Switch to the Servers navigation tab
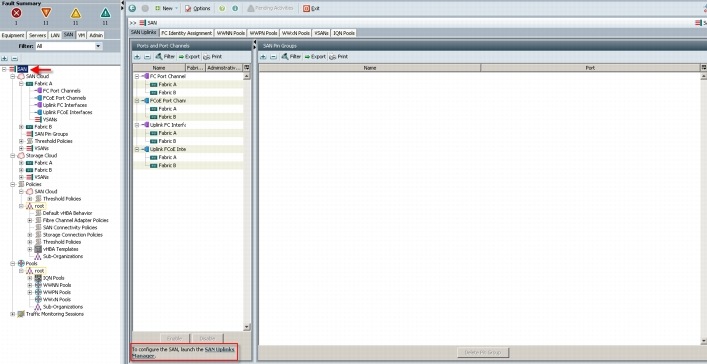This screenshot has height=364, width=707. [37, 35]
